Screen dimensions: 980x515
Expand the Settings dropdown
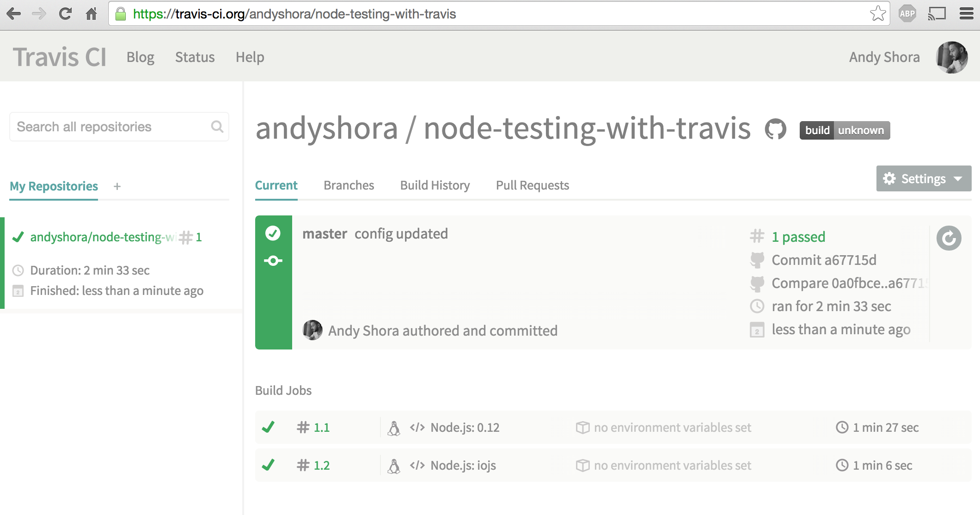tap(923, 178)
